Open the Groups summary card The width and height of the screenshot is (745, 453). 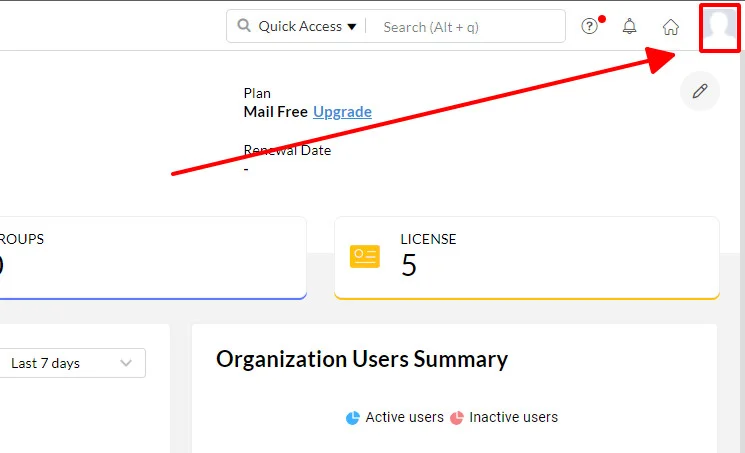pyautogui.click(x=150, y=257)
